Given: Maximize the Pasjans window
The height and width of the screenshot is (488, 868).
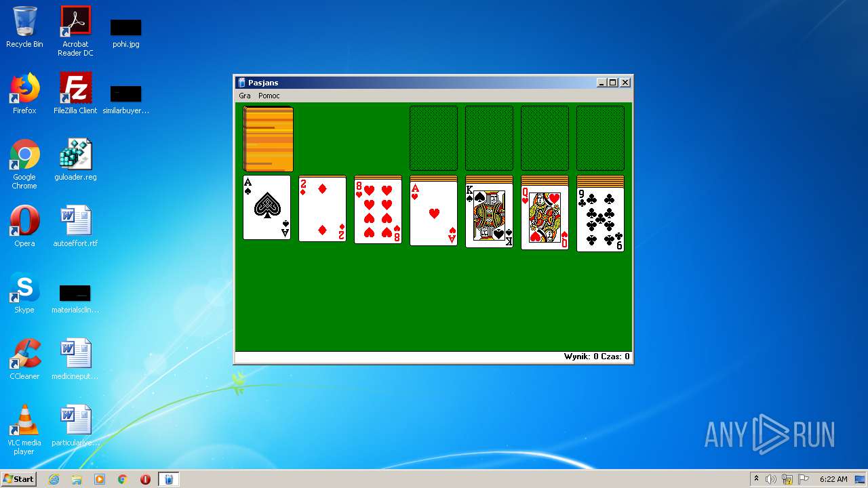Looking at the screenshot, I should pyautogui.click(x=613, y=83).
